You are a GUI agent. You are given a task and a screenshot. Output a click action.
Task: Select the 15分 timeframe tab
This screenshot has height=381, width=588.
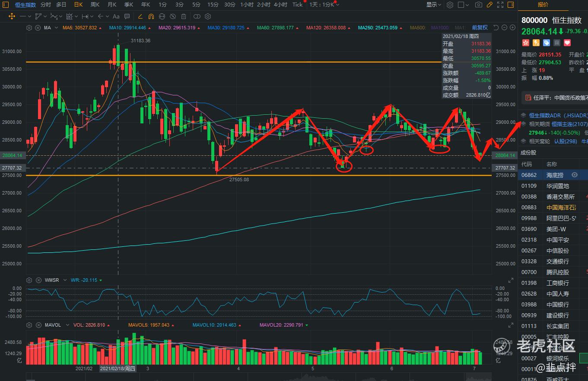(x=213, y=5)
